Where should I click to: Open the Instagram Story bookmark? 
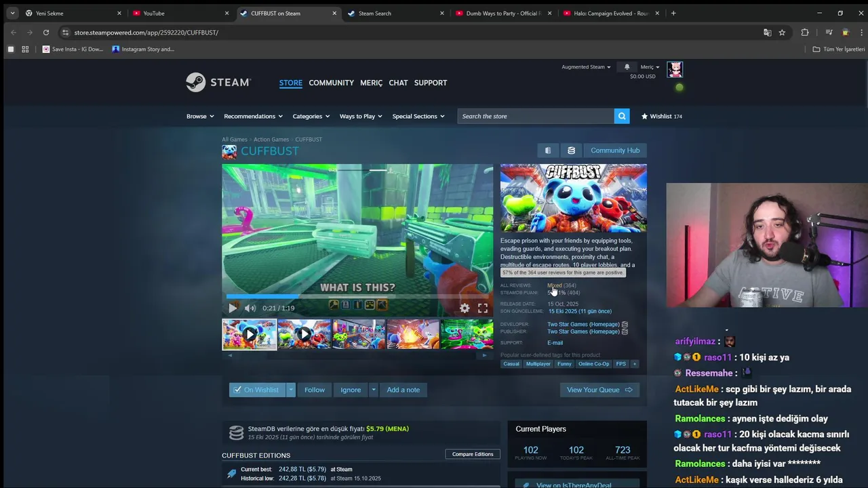144,49
